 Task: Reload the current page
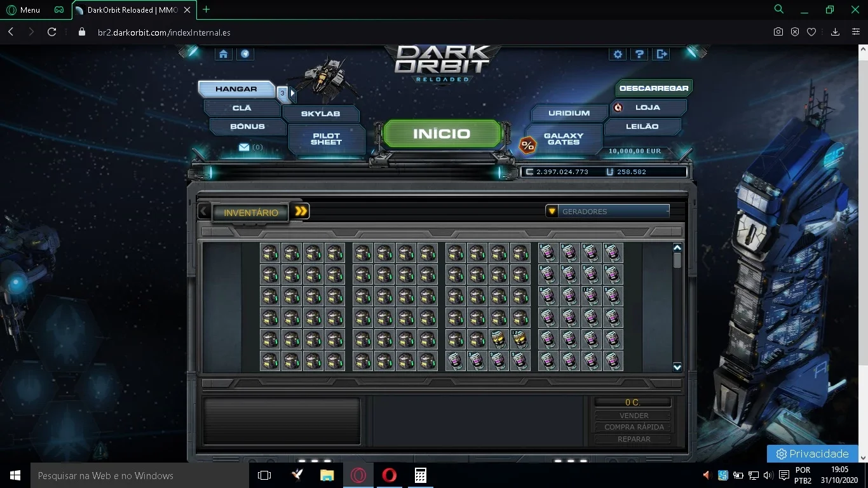[52, 32]
